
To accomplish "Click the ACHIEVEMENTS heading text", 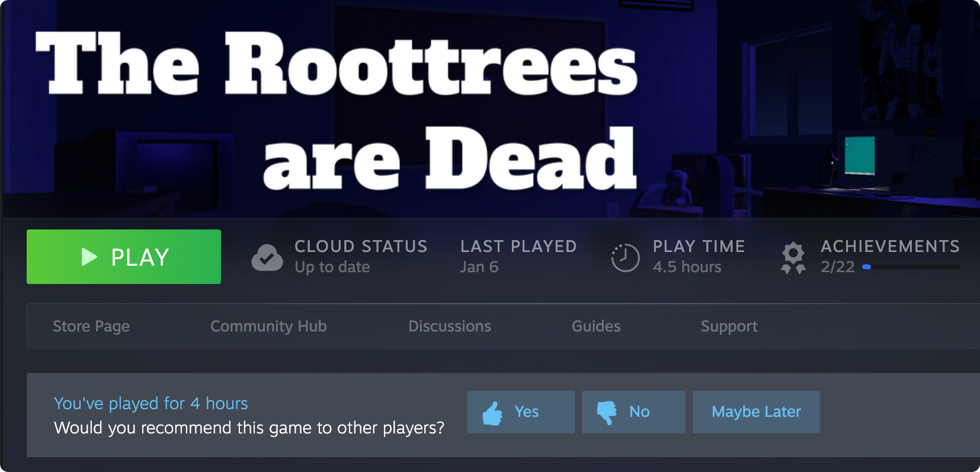I will (890, 246).
